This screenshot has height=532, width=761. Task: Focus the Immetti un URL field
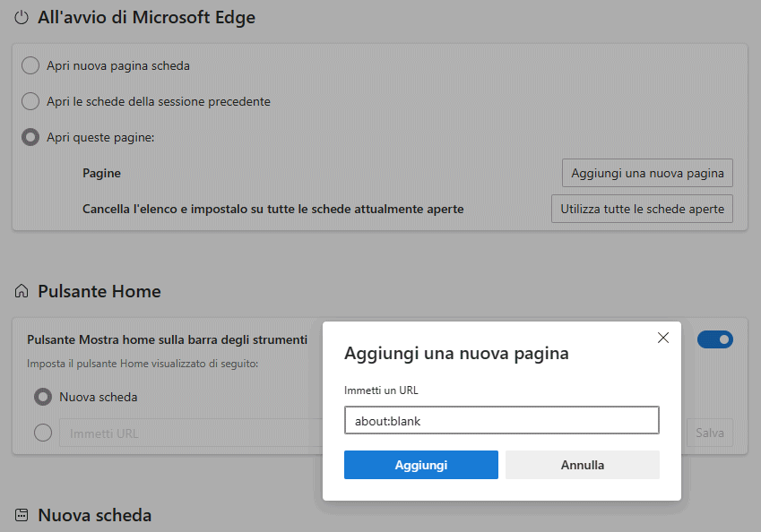tap(502, 420)
